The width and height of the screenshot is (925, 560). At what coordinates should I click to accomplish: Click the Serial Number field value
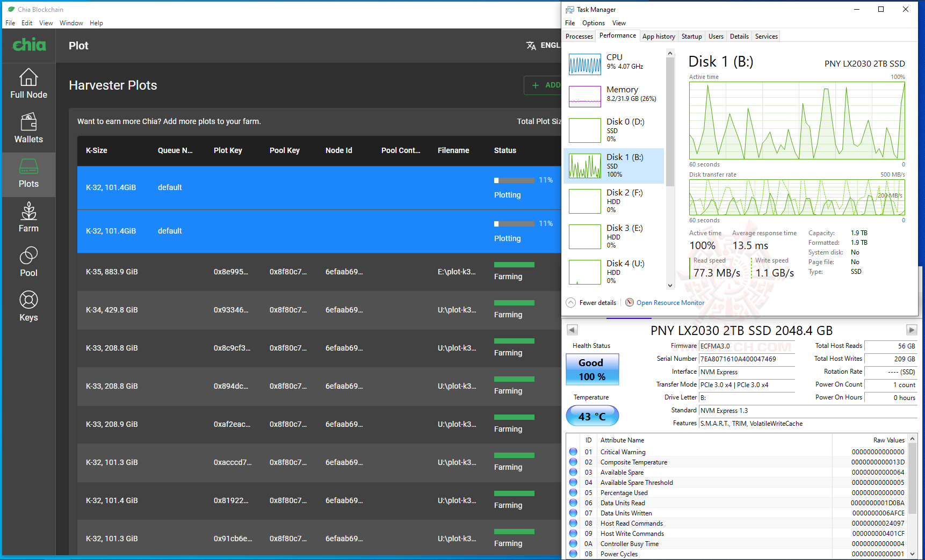747,359
